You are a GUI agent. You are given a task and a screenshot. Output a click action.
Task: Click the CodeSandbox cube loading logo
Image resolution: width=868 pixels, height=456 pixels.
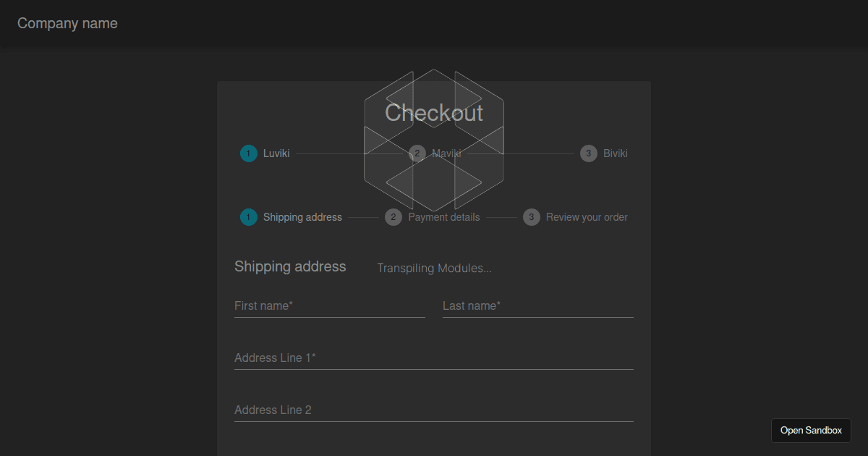tap(434, 140)
